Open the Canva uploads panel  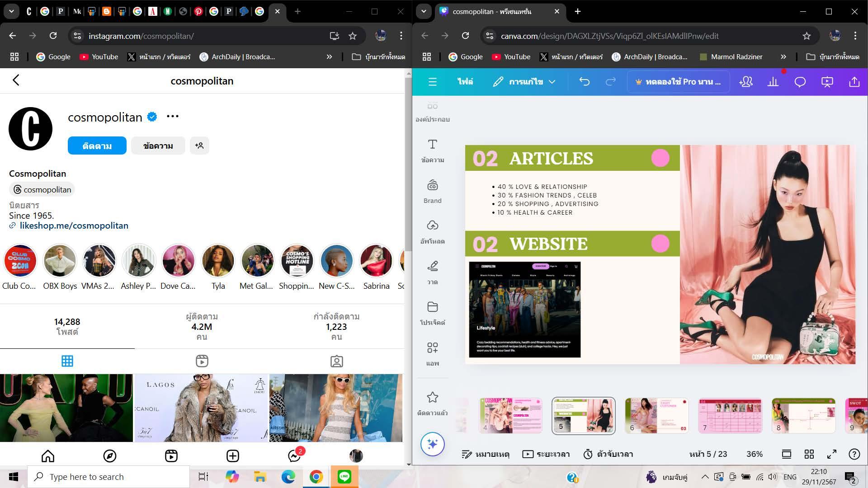432,231
